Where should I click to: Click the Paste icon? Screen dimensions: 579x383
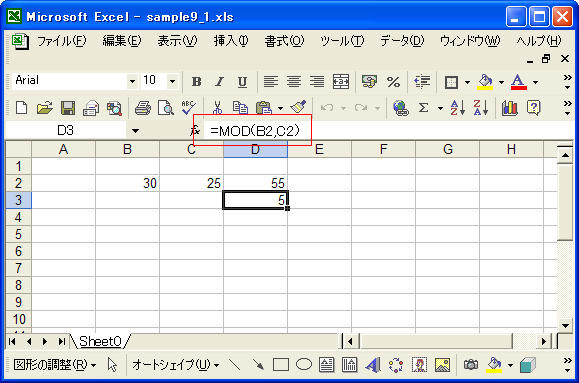264,108
